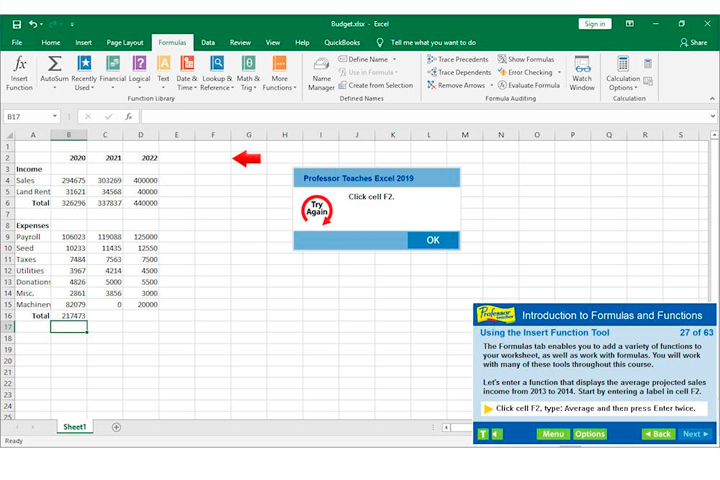
Task: Open the QuickBooks tab
Action: pyautogui.click(x=342, y=42)
